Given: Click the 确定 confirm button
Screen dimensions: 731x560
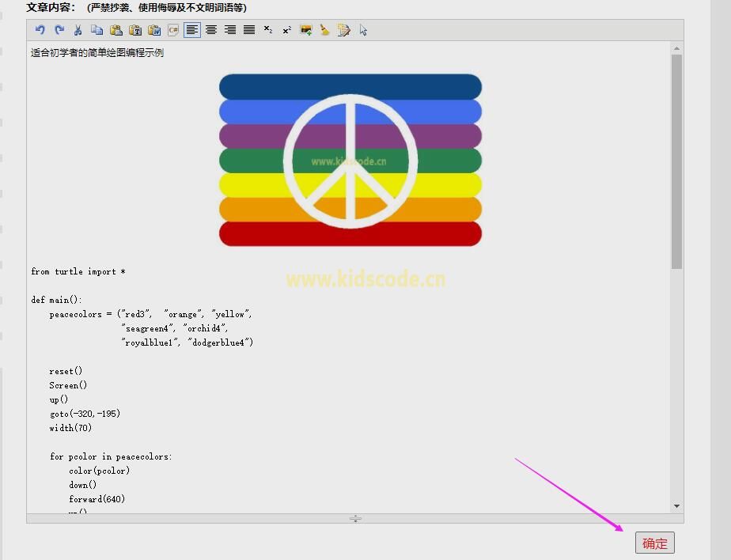Looking at the screenshot, I should click(654, 543).
